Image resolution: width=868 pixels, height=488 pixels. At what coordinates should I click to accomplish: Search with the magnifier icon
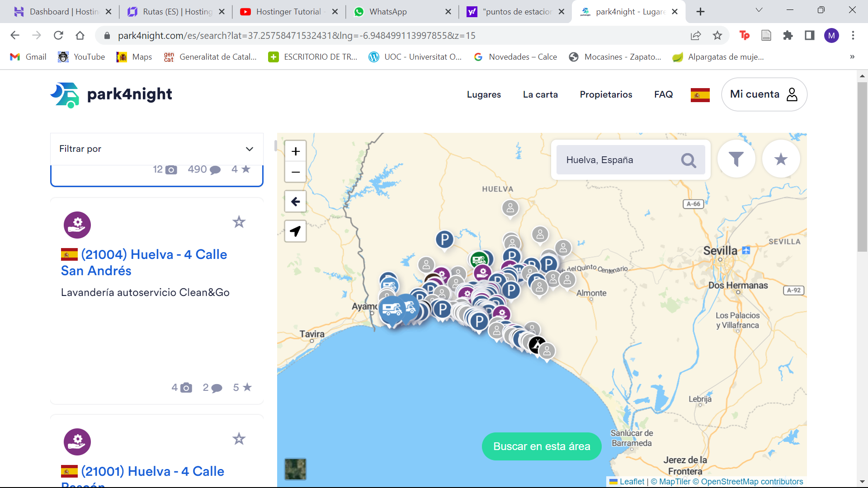point(688,160)
